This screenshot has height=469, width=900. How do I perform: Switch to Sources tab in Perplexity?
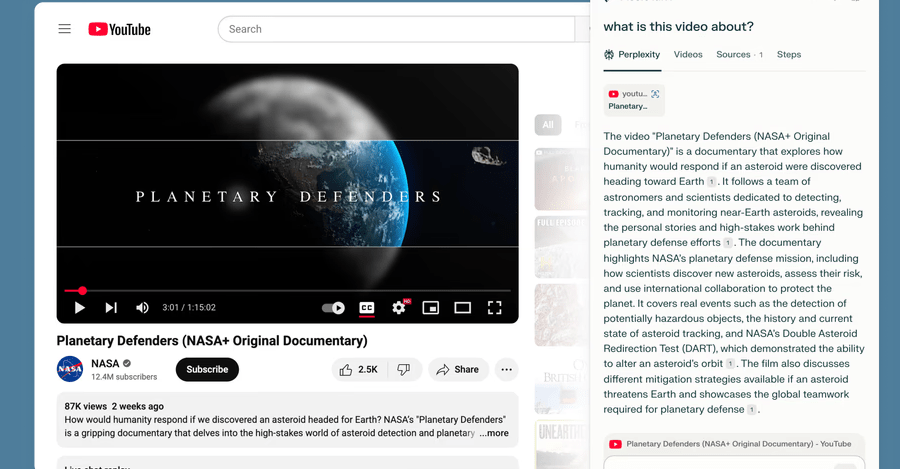pos(733,55)
